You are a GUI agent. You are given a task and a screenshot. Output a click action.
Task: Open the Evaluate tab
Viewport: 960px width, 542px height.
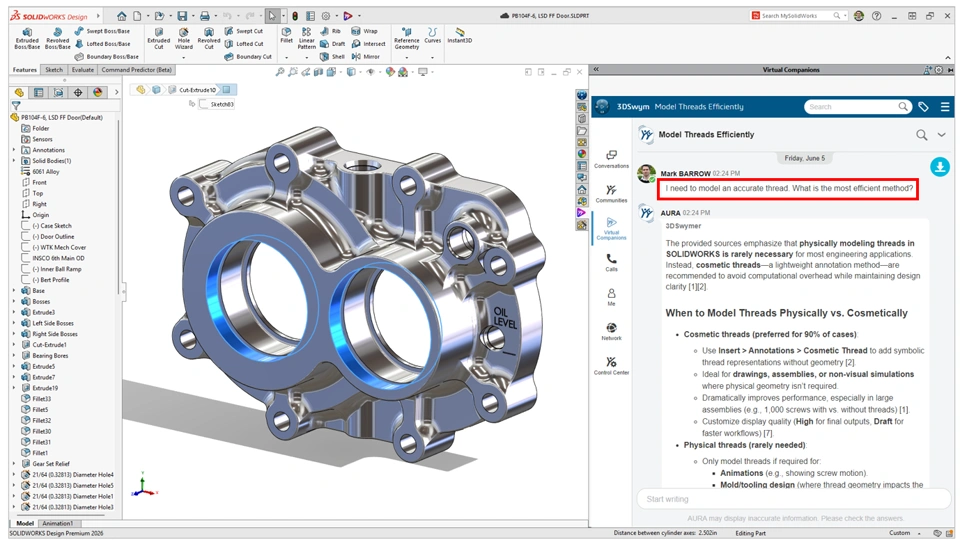tap(83, 70)
